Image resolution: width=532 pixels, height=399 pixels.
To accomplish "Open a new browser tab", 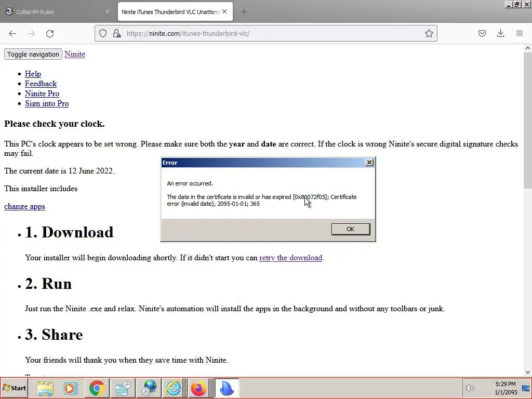I will point(244,12).
